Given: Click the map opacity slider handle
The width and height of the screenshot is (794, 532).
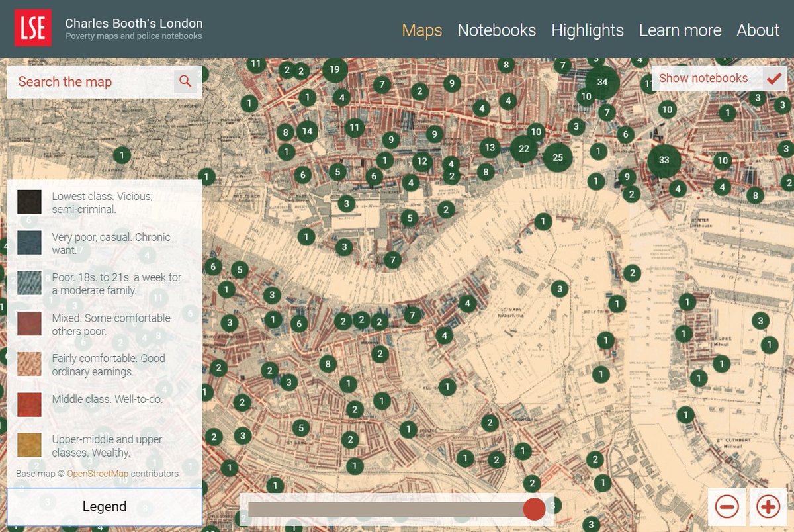Looking at the screenshot, I should tap(535, 509).
